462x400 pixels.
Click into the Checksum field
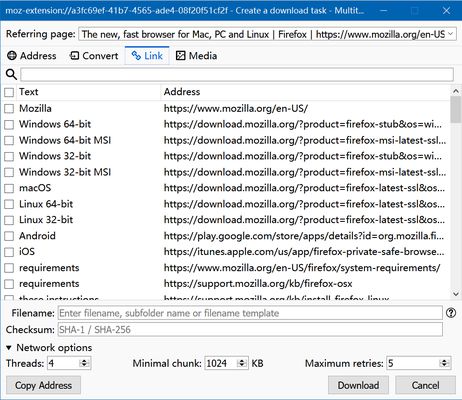[x=250, y=329]
